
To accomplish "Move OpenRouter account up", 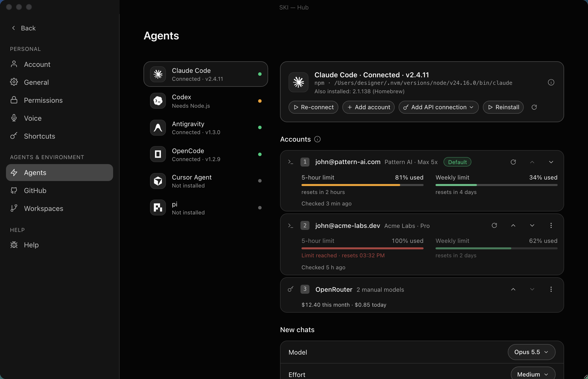I will (x=513, y=289).
